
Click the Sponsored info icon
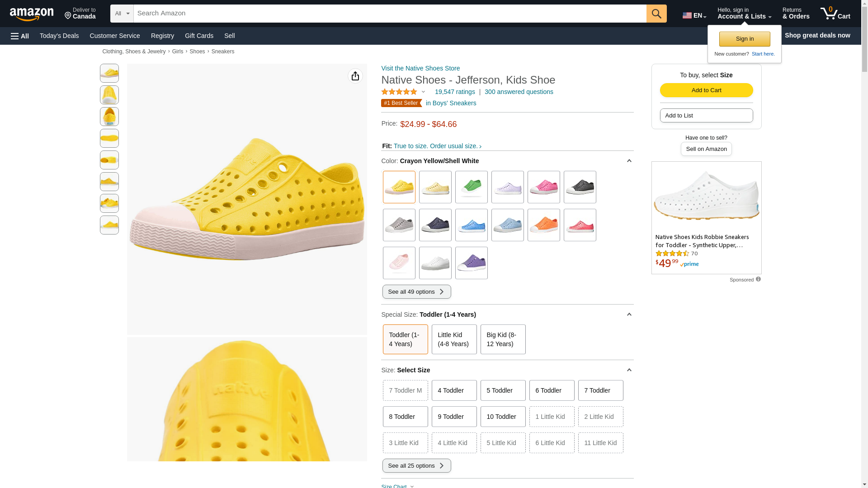coord(758,279)
